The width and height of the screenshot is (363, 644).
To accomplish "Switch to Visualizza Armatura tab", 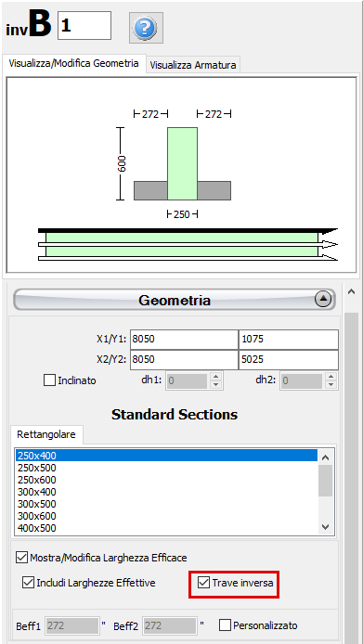I will point(193,65).
